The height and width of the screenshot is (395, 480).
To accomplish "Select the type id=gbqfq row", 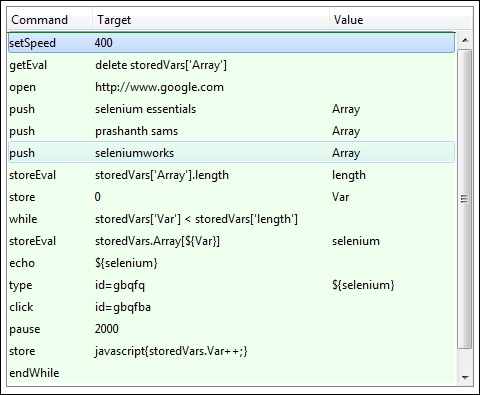I will pyautogui.click(x=232, y=285).
